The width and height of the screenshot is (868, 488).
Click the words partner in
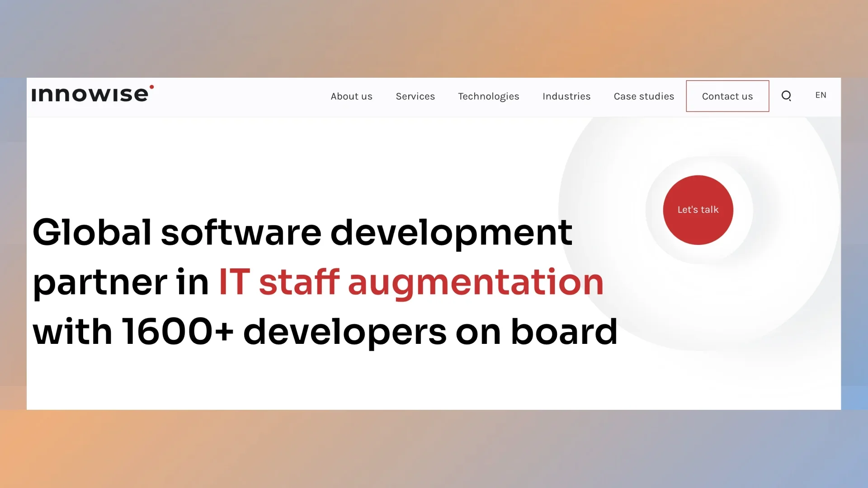[120, 282]
